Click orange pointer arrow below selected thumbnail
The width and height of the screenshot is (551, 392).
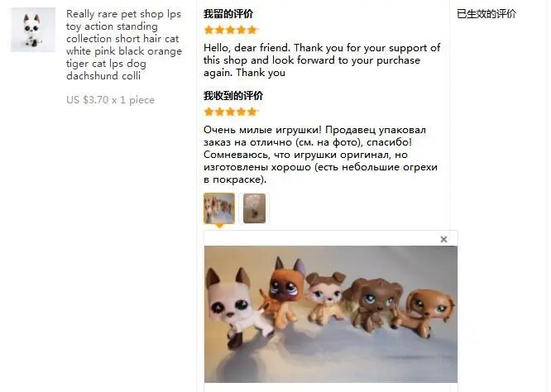point(219,226)
